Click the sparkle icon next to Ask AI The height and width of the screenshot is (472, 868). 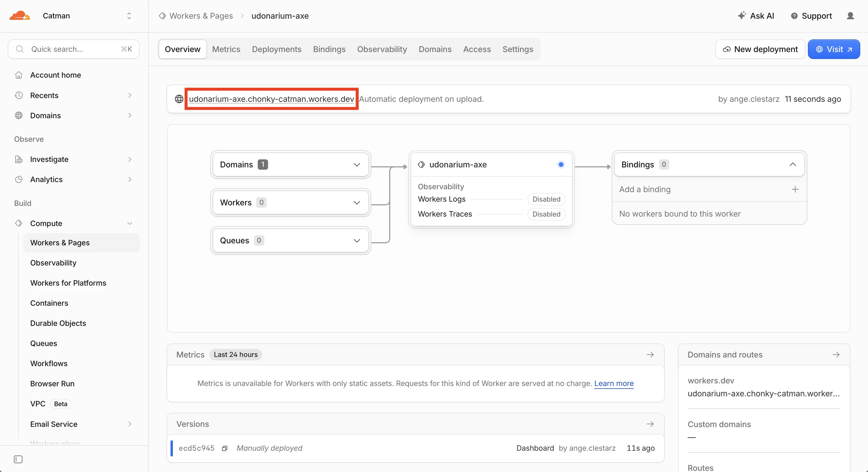(742, 16)
